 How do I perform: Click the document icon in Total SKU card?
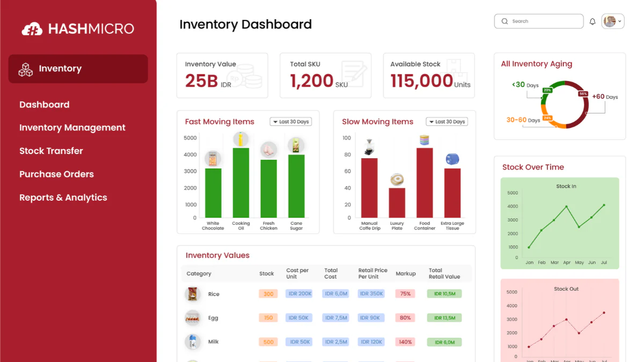354,73
